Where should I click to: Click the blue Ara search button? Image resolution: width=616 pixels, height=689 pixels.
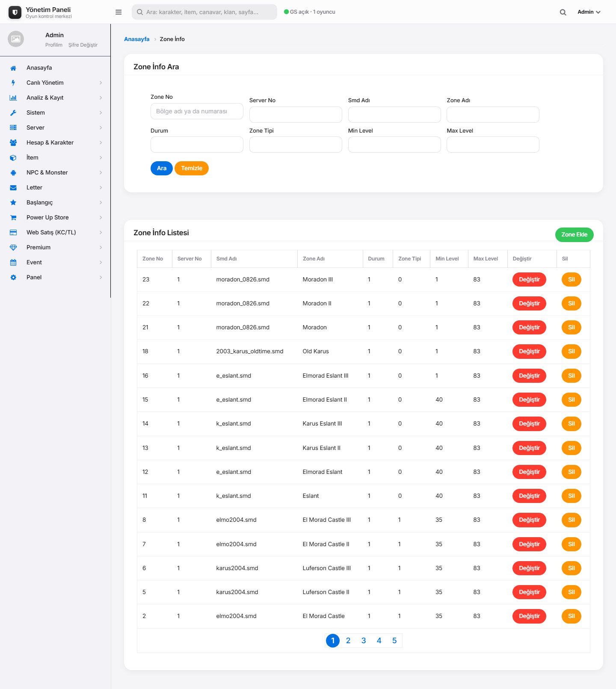click(162, 169)
